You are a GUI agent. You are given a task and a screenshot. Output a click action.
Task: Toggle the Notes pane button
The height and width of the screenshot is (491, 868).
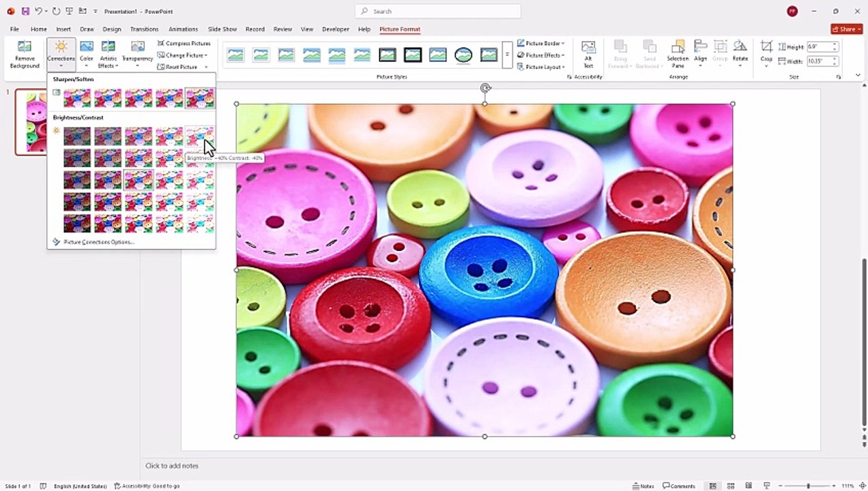click(643, 486)
